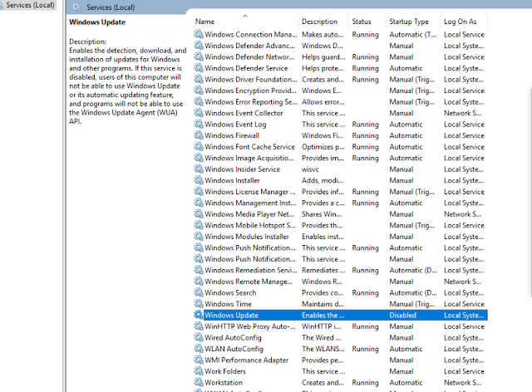Click the Disabled startup type of Windows Update
Viewport: 532px width, 392px height.
[x=402, y=315]
